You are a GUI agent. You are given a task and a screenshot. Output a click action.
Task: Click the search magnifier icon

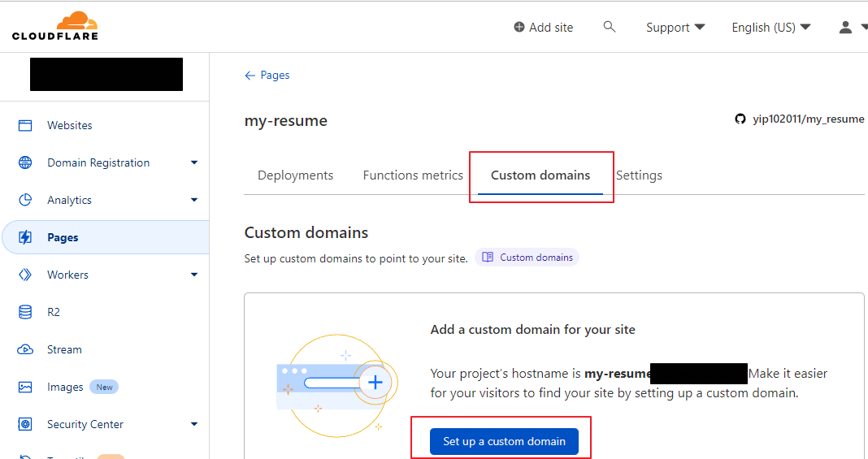(x=610, y=27)
